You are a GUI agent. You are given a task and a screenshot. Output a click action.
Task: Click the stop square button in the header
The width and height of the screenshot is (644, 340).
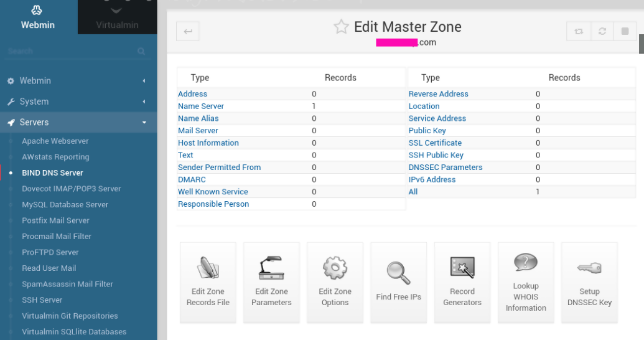click(625, 31)
